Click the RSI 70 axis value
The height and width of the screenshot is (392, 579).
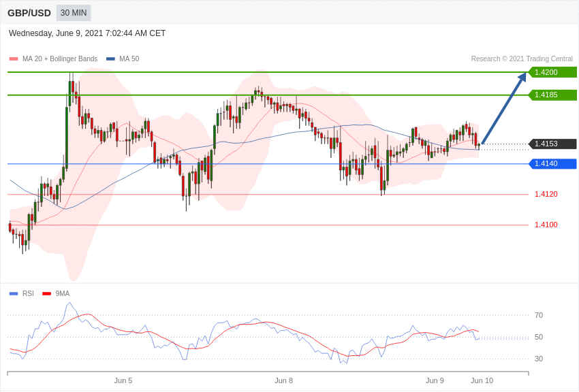(539, 315)
